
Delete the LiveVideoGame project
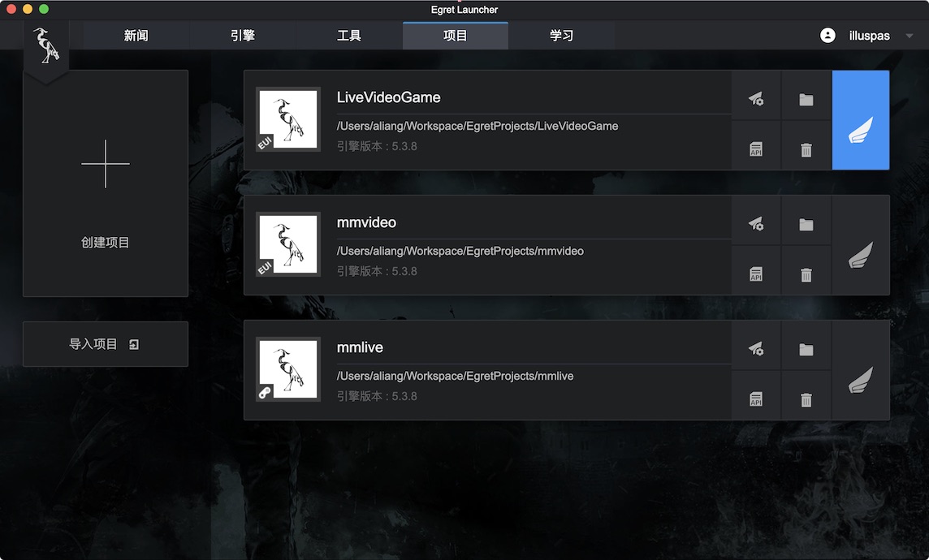pos(806,149)
